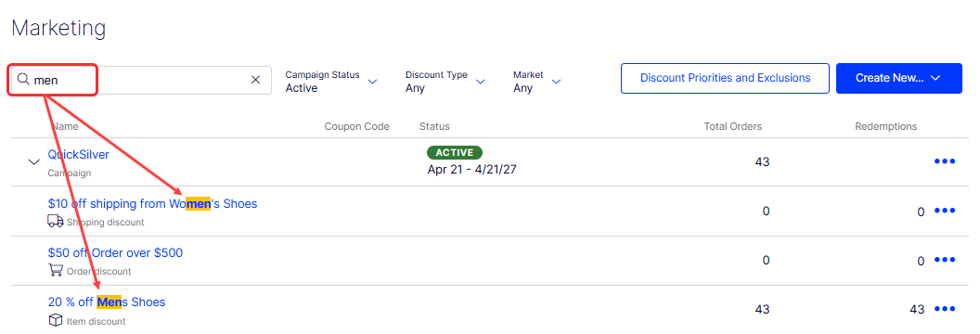Viewport: 980px width, 334px height.
Task: Open more actions for $50 off Order discount
Action: click(x=945, y=260)
